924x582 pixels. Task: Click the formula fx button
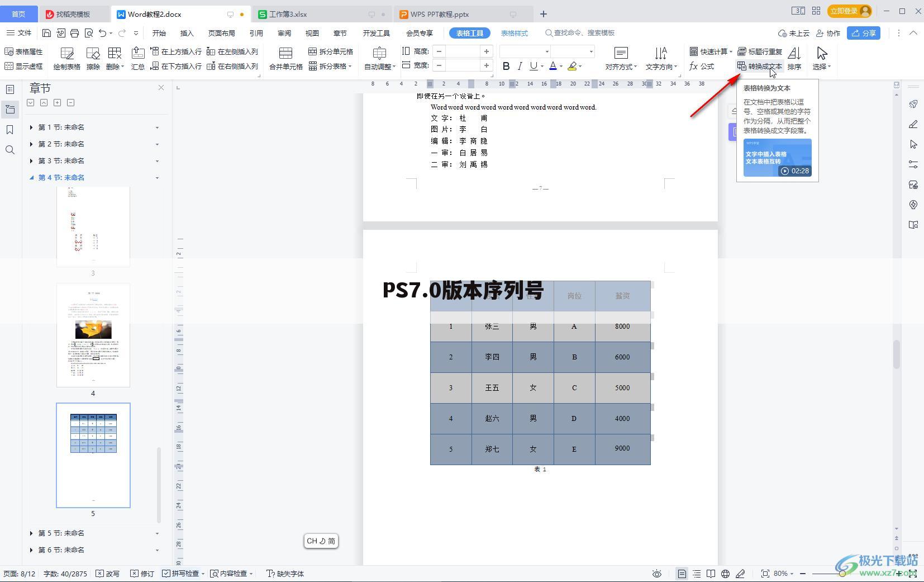[x=702, y=66]
